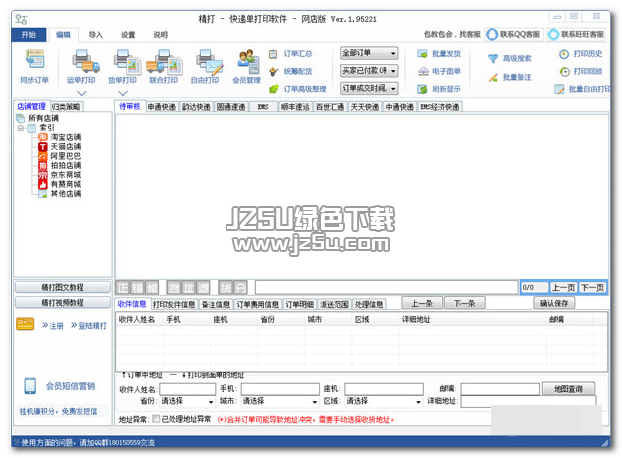Click the 确认保存 save button
The width and height of the screenshot is (622, 458).
[x=554, y=303]
